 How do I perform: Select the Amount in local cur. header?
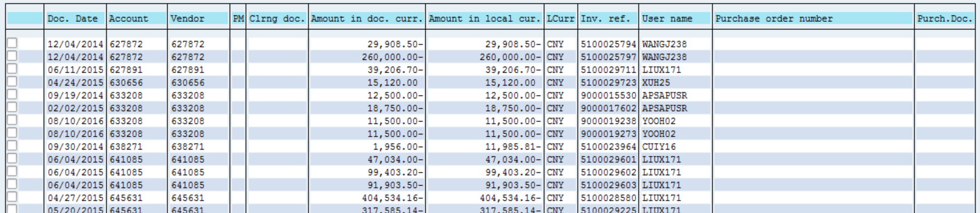click(485, 19)
